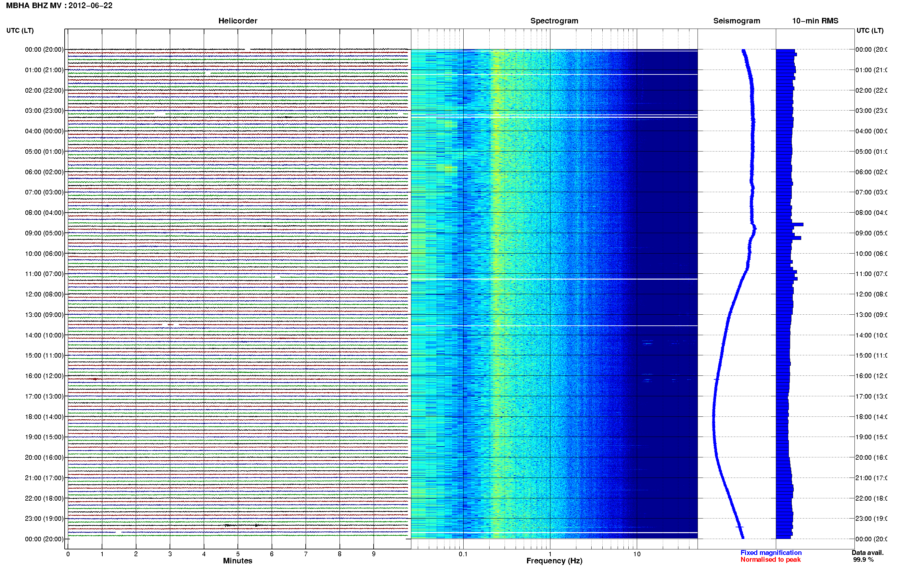Click the truncated RMS-side label 22:00 (18:0

point(871,498)
